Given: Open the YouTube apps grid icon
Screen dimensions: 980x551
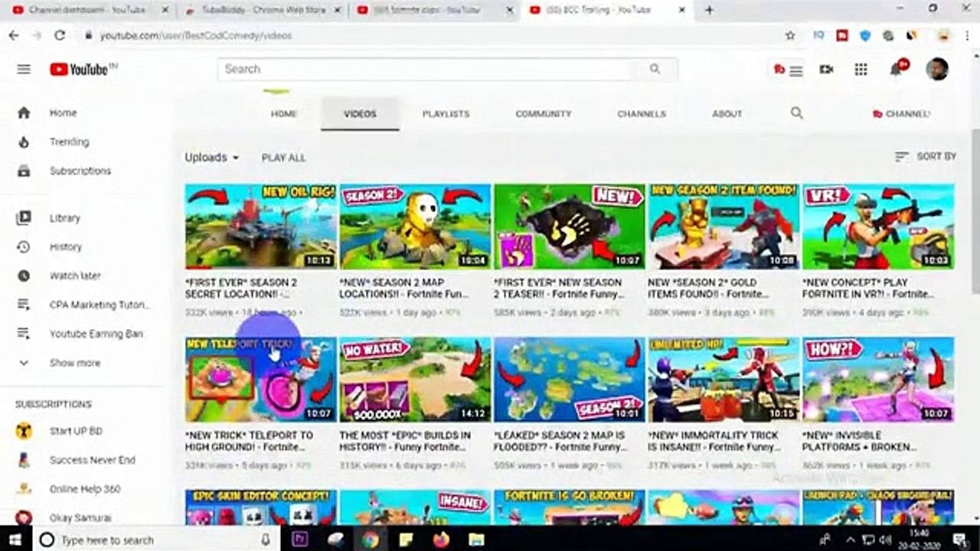Looking at the screenshot, I should pos(861,70).
